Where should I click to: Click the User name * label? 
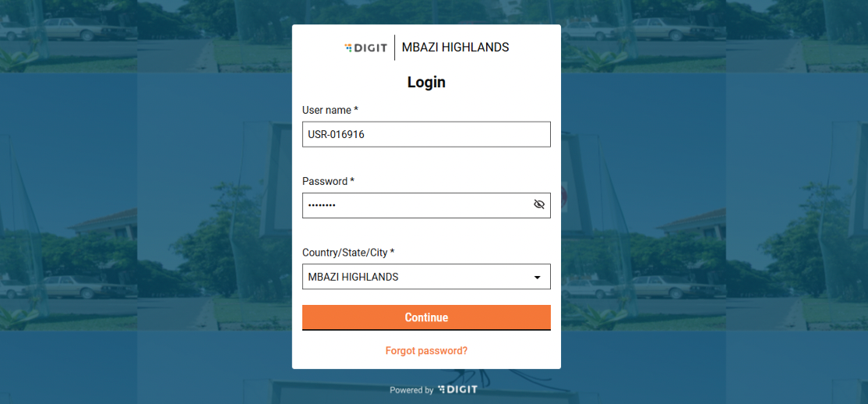tap(330, 110)
